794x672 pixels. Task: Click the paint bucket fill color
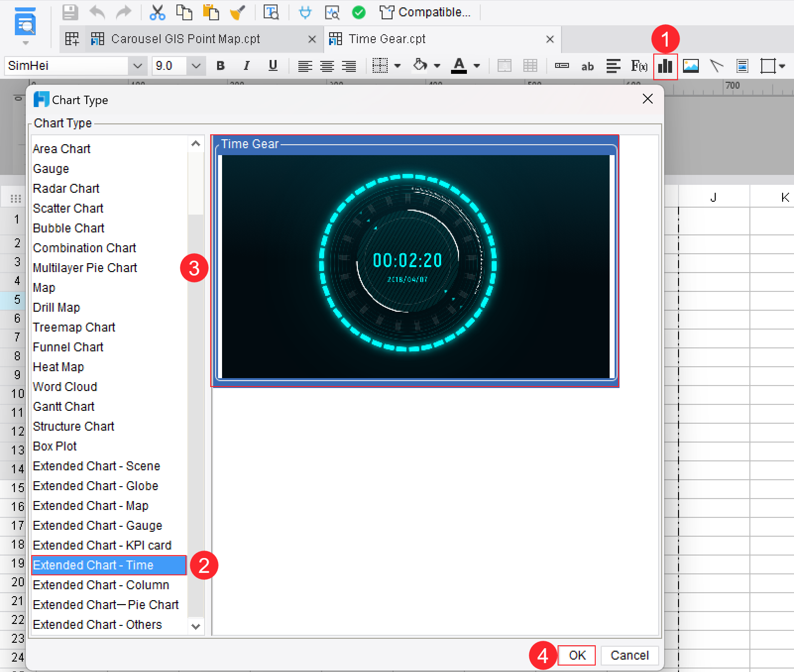tap(420, 65)
